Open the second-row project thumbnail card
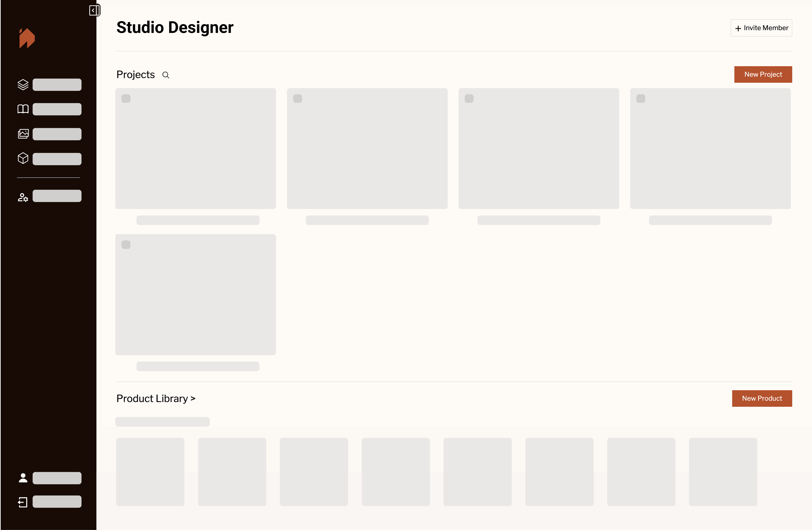This screenshot has height=530, width=812. pos(195,294)
